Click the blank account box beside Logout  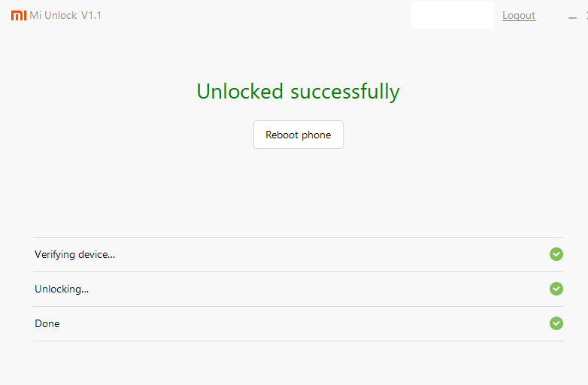tap(452, 15)
